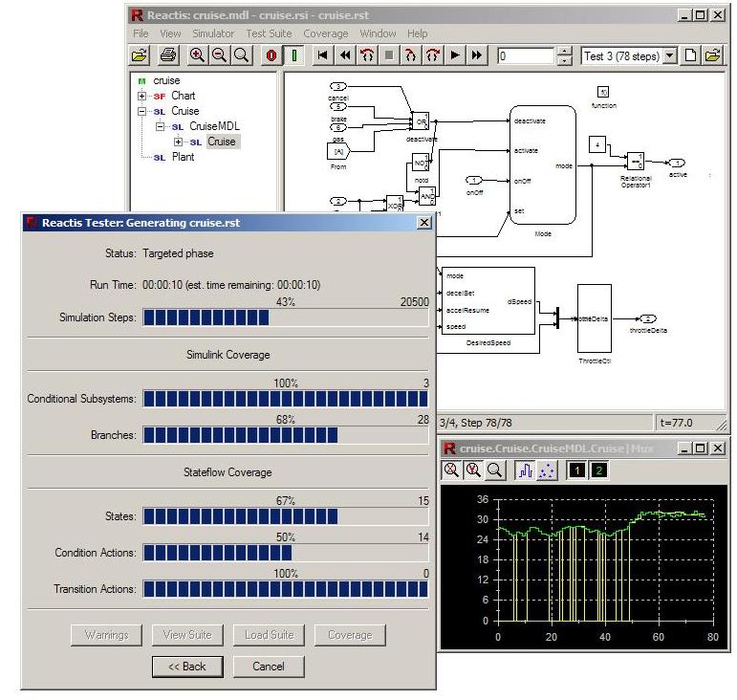
Task: Step the simulation backward with rewind
Action: pos(345,55)
